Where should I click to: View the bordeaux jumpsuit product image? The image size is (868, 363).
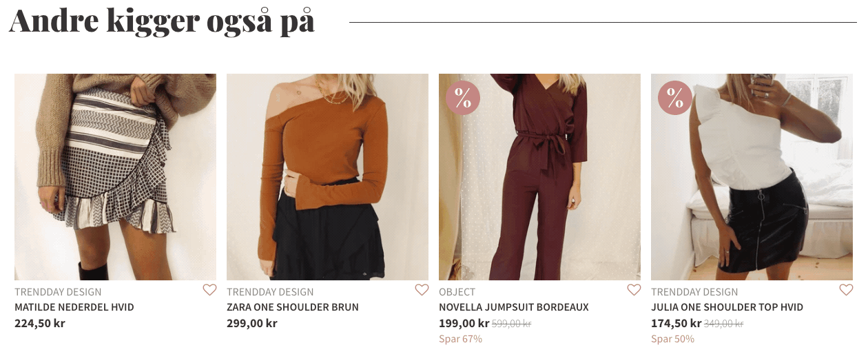pyautogui.click(x=539, y=177)
